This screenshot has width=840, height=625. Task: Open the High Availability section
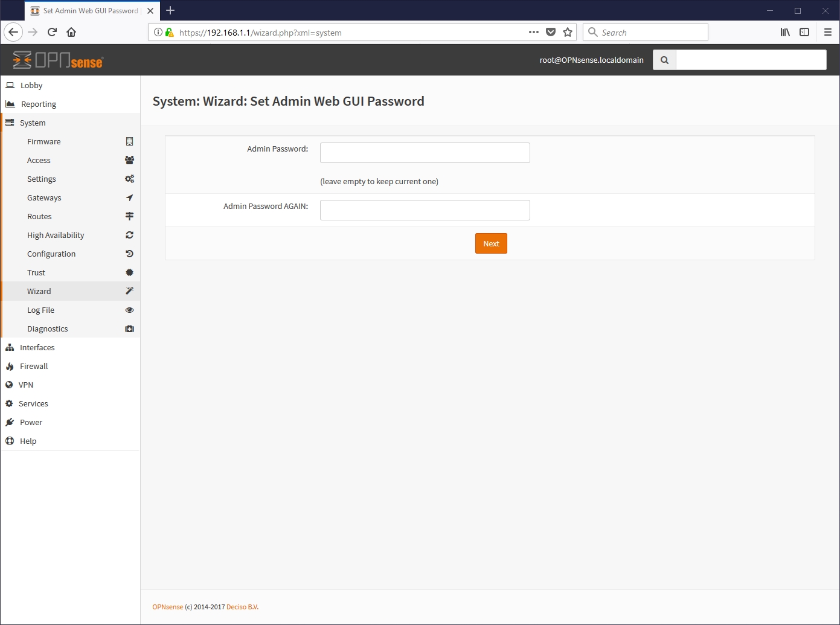56,236
